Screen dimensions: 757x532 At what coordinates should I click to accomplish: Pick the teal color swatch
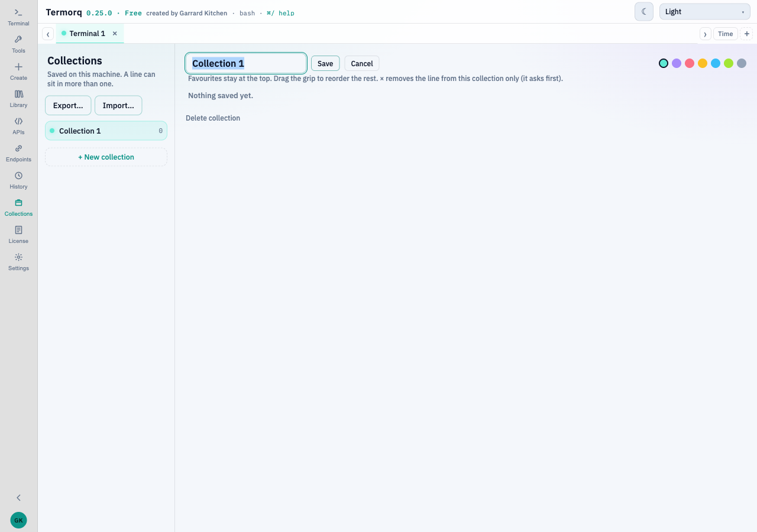click(664, 63)
